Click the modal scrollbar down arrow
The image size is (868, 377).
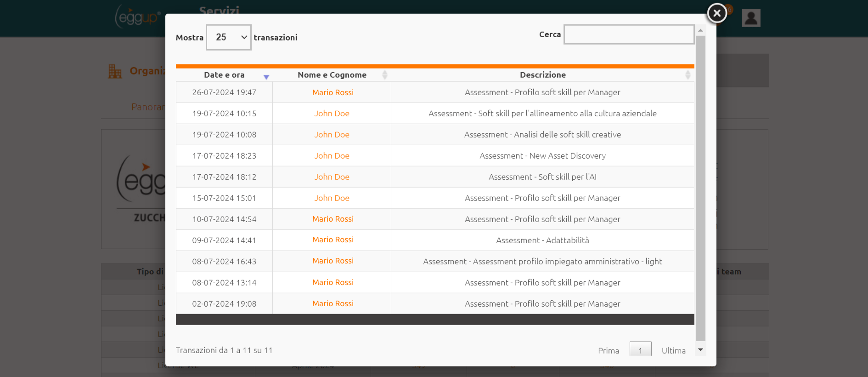[x=700, y=350]
